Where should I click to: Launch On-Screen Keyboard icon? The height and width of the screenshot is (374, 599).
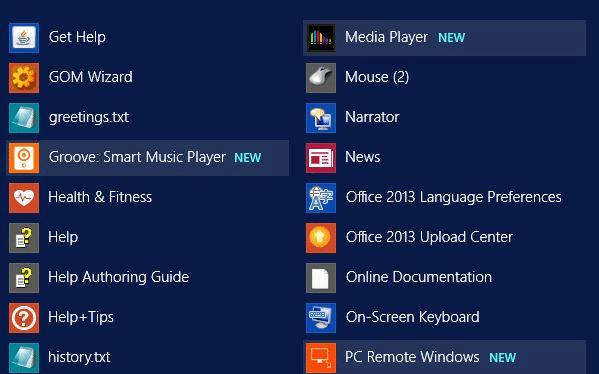(x=321, y=318)
